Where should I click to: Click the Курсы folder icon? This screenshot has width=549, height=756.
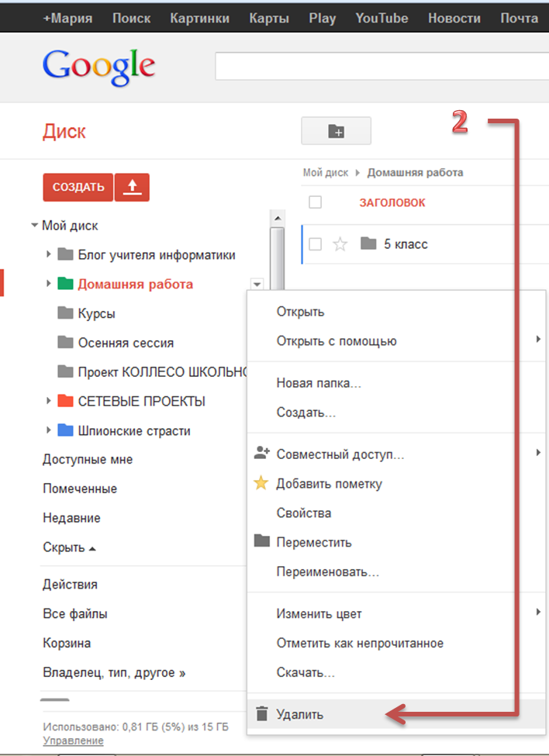click(x=65, y=313)
